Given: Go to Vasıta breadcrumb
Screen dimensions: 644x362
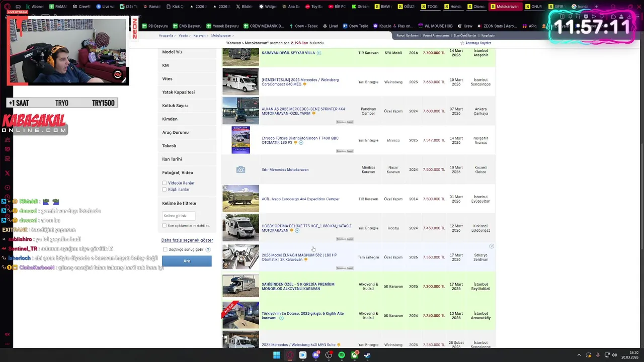Looking at the screenshot, I should [183, 36].
